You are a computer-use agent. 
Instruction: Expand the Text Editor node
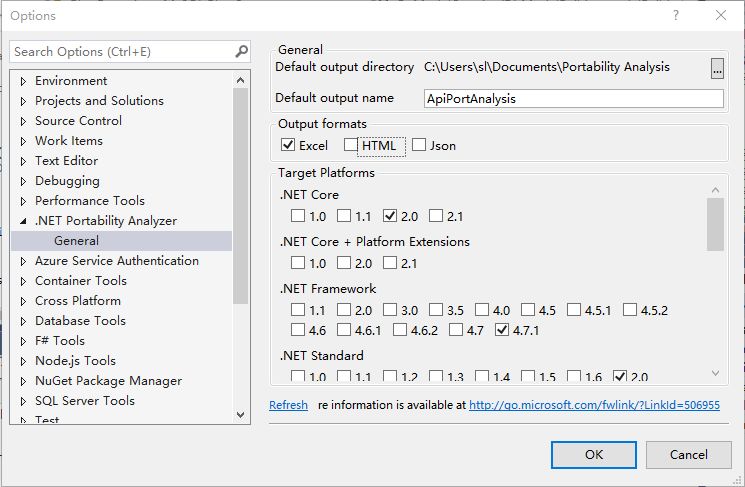(x=23, y=161)
